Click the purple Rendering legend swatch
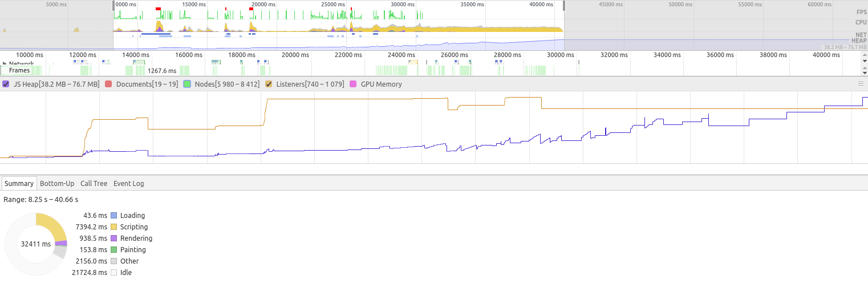This screenshot has height=283, width=868. [x=113, y=238]
